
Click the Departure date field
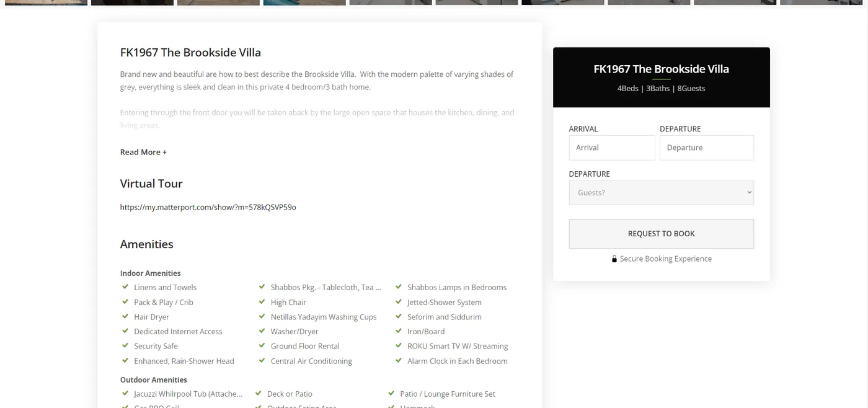click(x=707, y=148)
